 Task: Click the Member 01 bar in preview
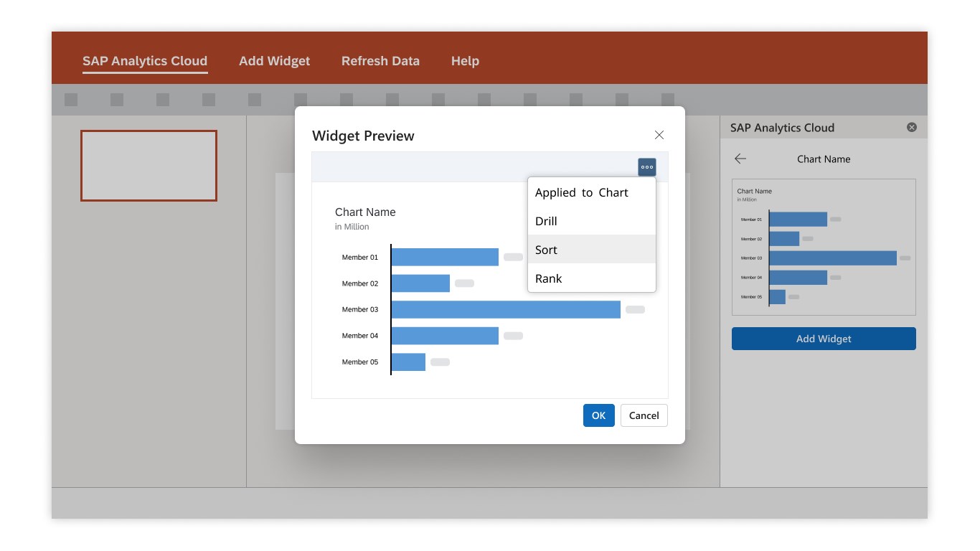point(445,258)
